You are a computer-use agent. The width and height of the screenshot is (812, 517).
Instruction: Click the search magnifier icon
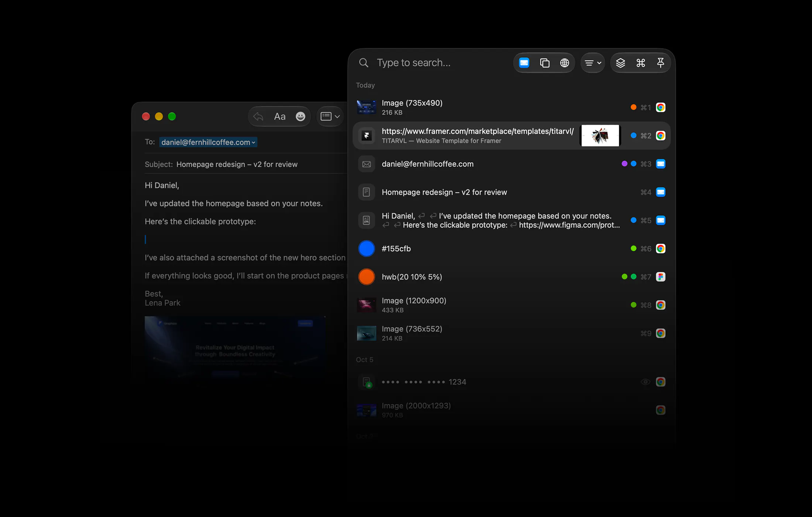(x=364, y=63)
